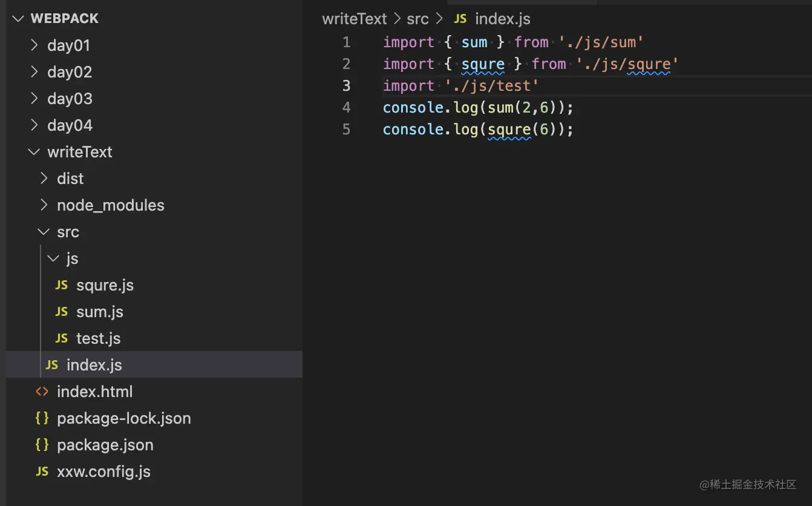Click the JS icon of squre.js
Screen dimensions: 812x506
[x=62, y=285]
